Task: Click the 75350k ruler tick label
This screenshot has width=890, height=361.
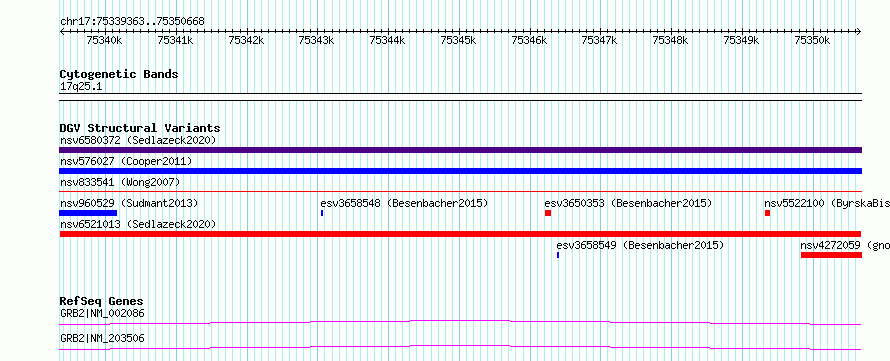Action: click(x=812, y=40)
